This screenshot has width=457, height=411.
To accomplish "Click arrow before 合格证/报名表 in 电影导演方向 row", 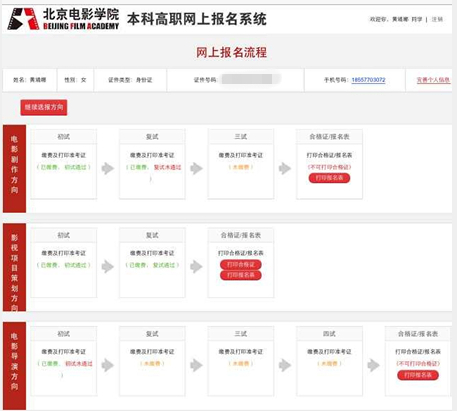I will tap(373, 365).
